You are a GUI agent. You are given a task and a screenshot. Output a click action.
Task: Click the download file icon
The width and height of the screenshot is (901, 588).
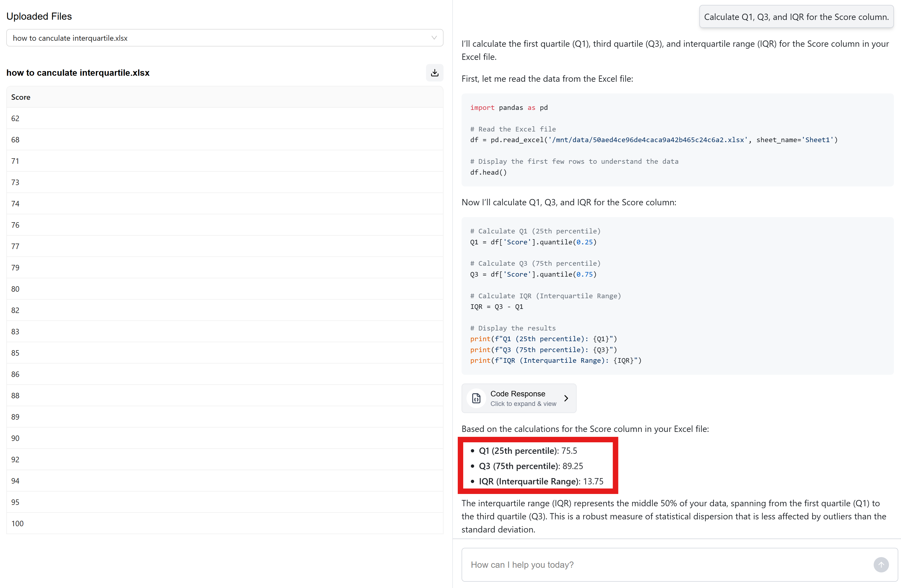[x=434, y=73]
